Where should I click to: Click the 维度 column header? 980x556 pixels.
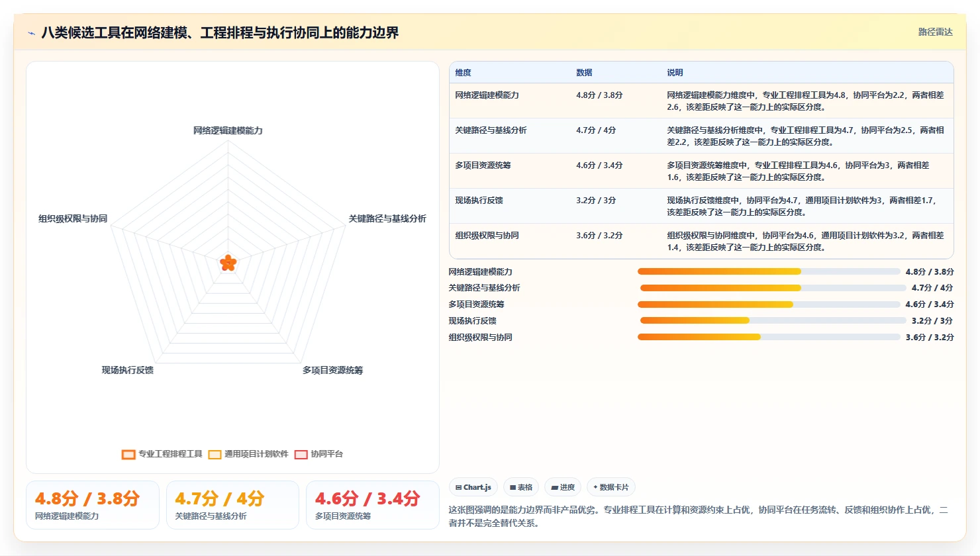click(464, 73)
